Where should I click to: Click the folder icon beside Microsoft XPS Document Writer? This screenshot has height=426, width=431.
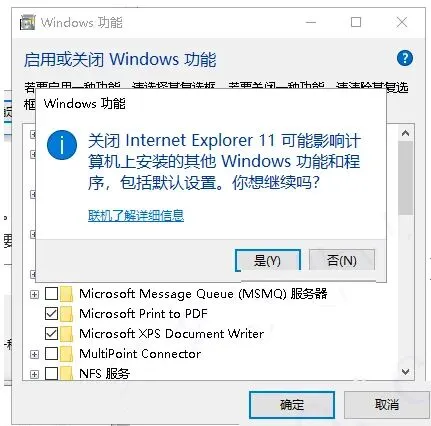click(x=66, y=334)
